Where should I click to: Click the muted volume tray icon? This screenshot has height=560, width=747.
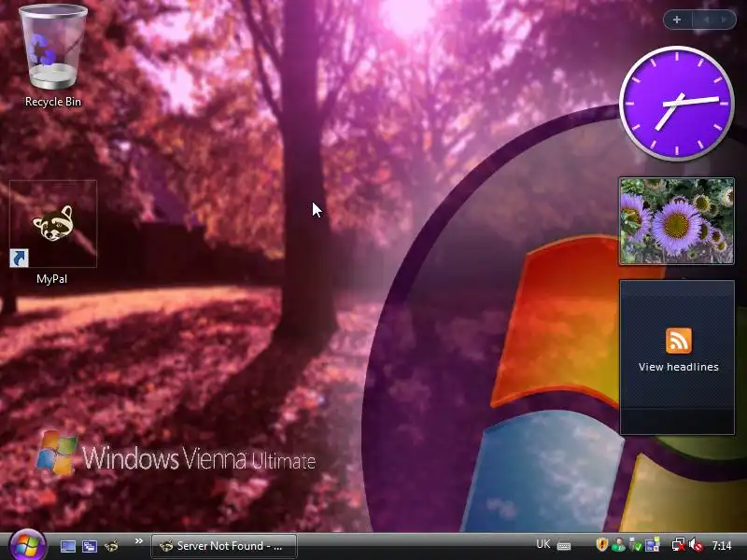697,545
